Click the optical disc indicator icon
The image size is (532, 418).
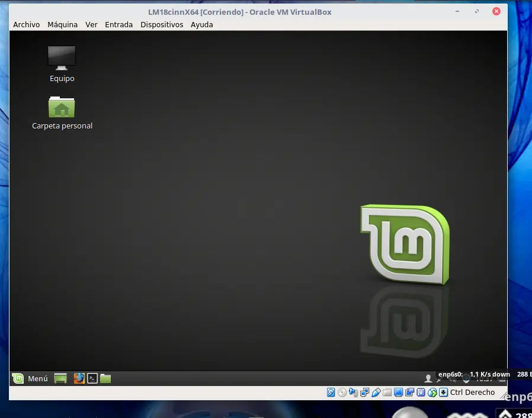(342, 393)
